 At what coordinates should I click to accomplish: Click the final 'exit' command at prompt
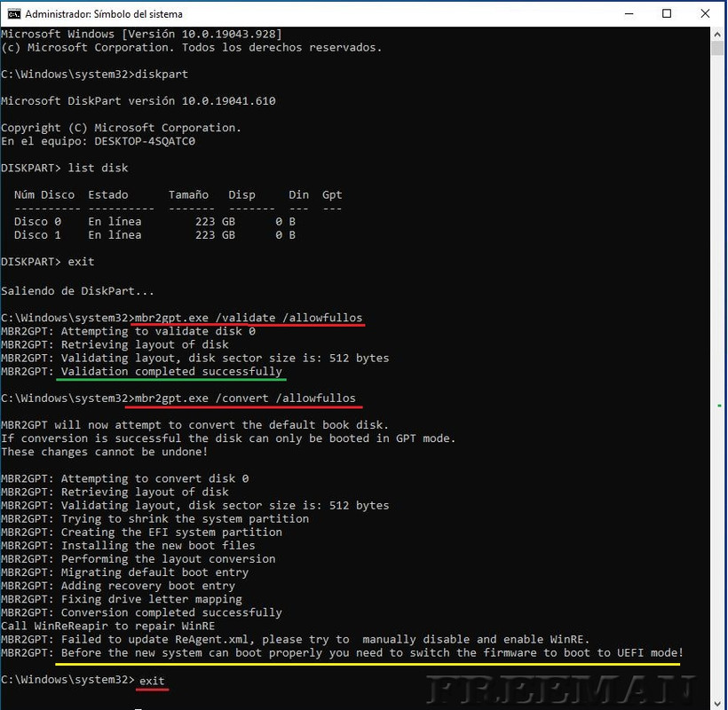(152, 681)
